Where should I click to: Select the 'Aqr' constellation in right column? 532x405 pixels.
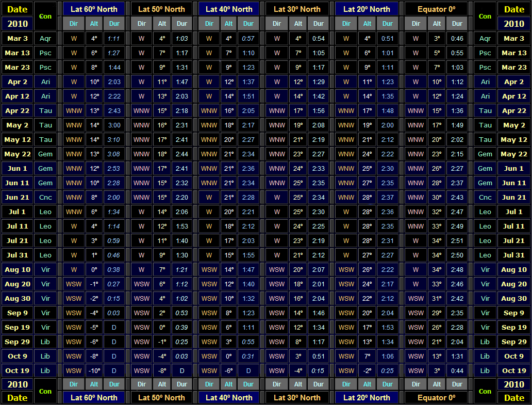click(485, 38)
